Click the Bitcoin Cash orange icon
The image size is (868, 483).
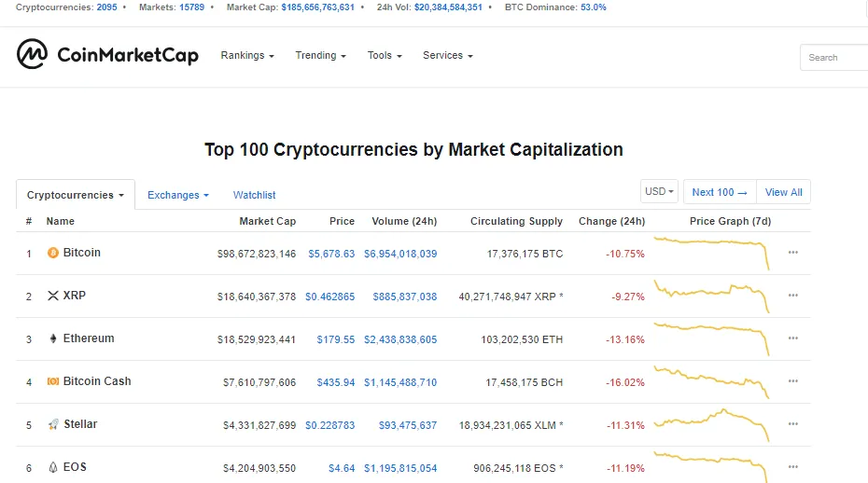52,381
